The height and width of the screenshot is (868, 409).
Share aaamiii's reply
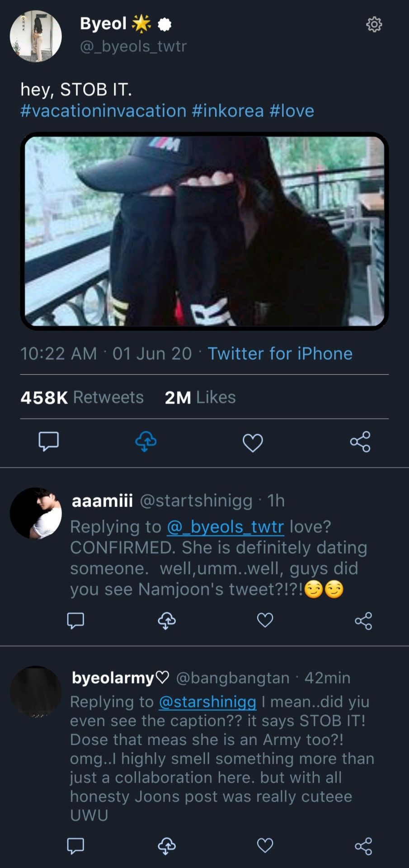click(363, 621)
